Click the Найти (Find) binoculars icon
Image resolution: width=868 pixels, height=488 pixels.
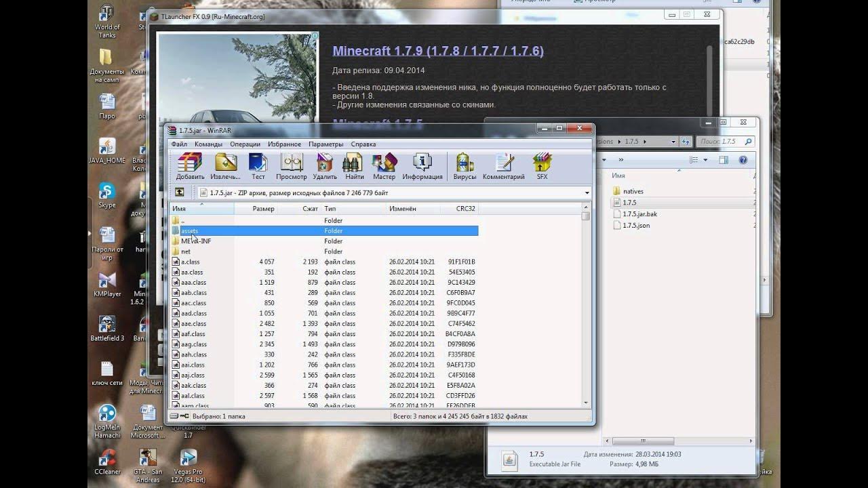(x=354, y=166)
